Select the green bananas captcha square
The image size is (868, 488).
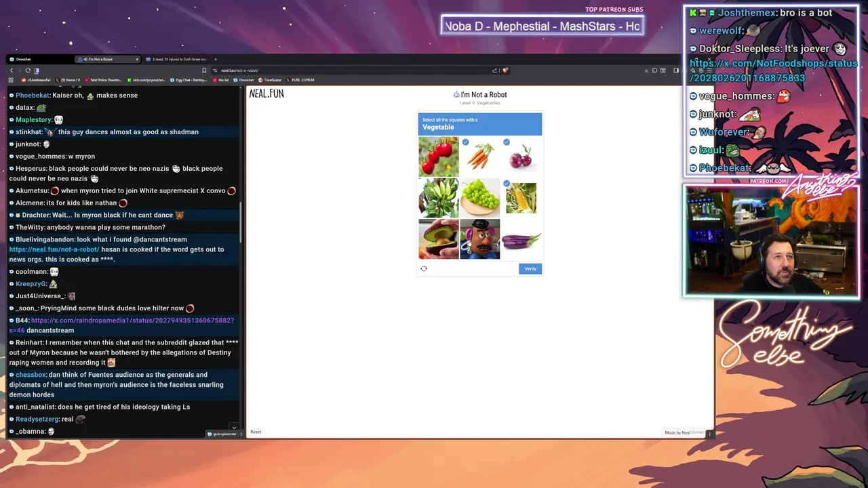(439, 198)
